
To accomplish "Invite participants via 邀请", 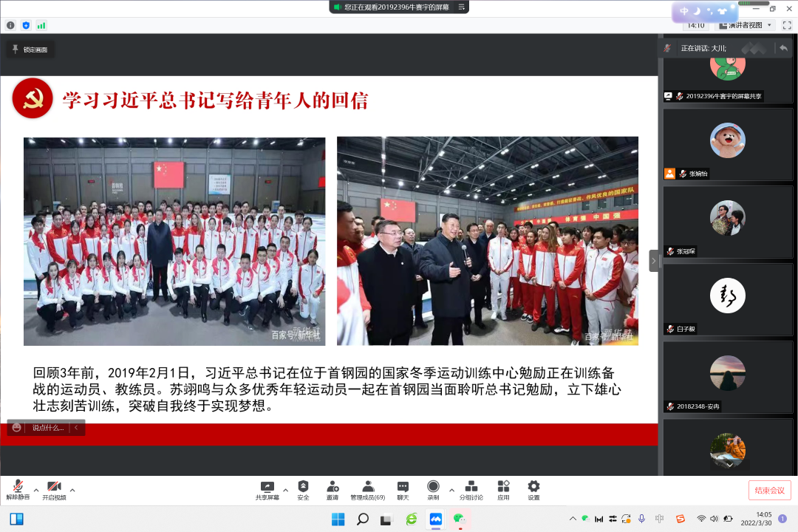I will tap(332, 491).
